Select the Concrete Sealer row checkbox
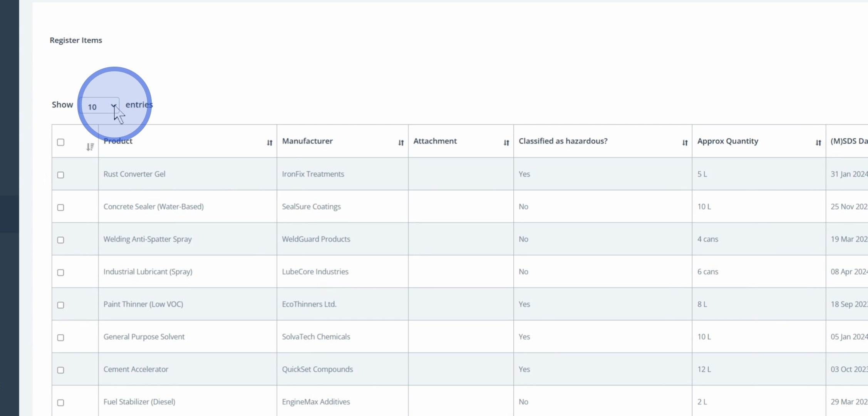The width and height of the screenshot is (868, 416). (61, 208)
